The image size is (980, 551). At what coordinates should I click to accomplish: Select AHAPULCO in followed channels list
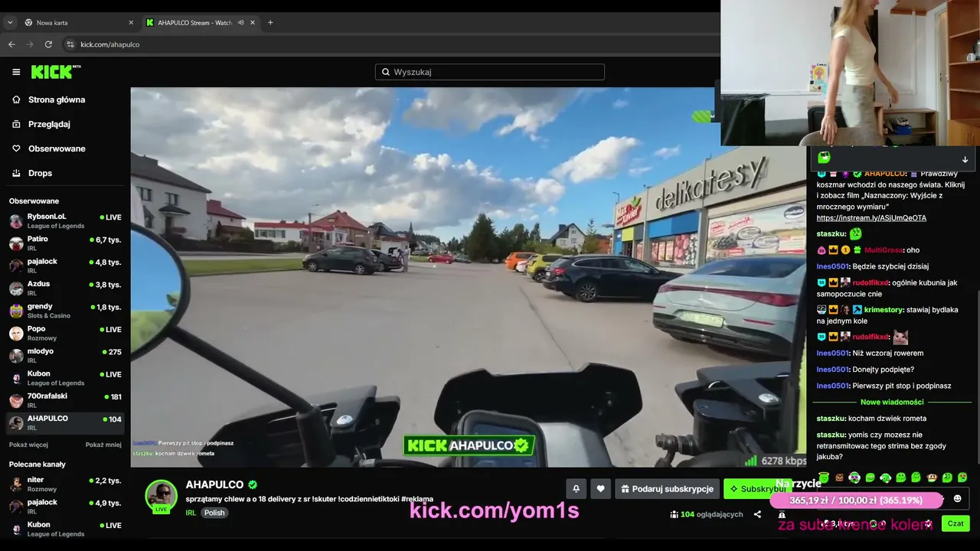tap(64, 422)
